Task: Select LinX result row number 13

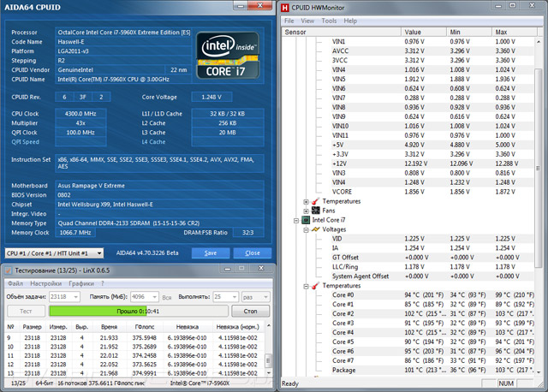Action: tap(134, 373)
